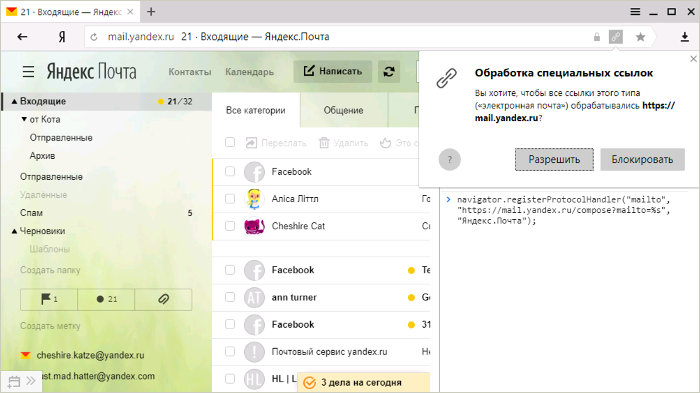700x393 pixels.
Task: Open browser downloads arrow icon
Action: pos(684,37)
